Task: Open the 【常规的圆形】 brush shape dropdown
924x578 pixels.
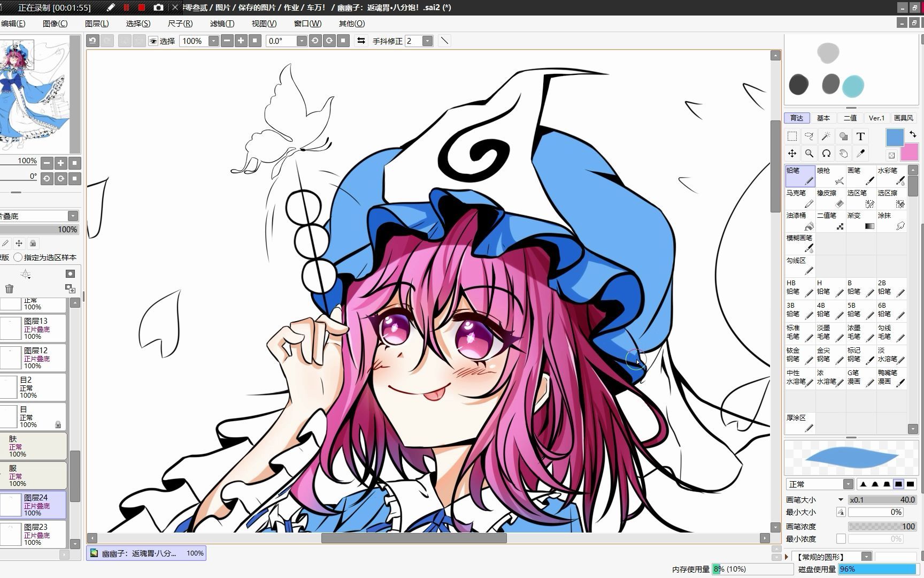Action: (x=866, y=557)
